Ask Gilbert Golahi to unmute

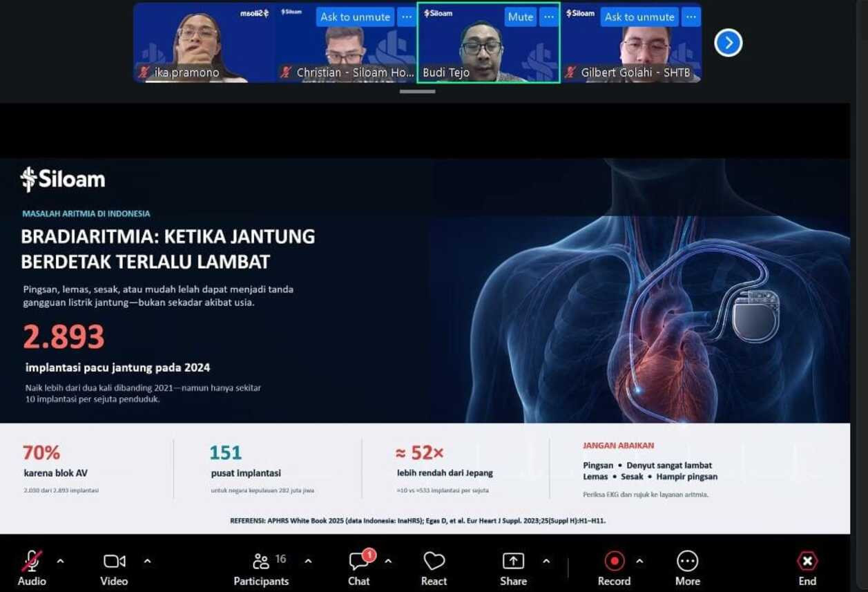click(x=639, y=17)
